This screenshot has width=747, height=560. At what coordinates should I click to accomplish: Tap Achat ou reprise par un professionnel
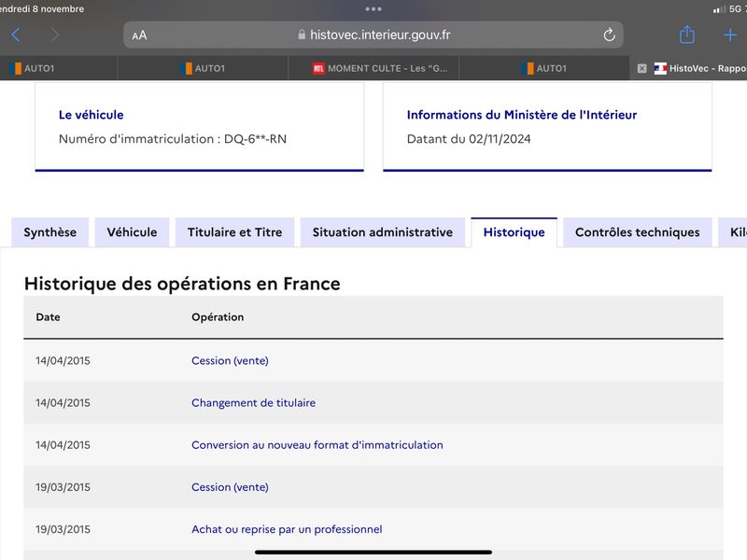pos(287,529)
